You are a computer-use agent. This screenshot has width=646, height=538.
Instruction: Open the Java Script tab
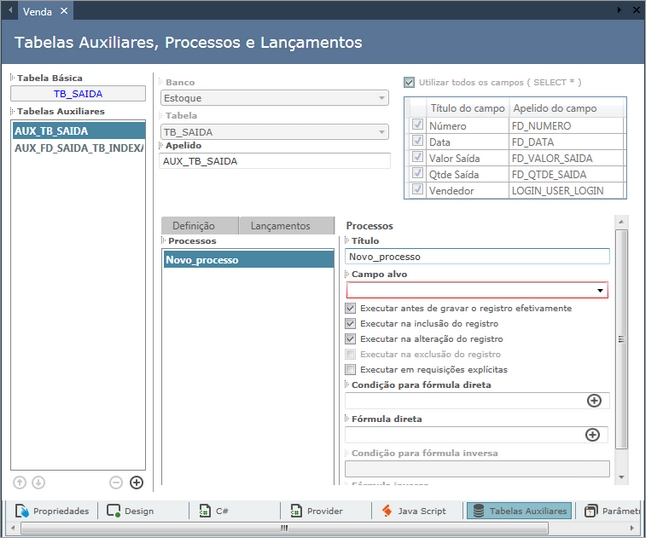(414, 511)
